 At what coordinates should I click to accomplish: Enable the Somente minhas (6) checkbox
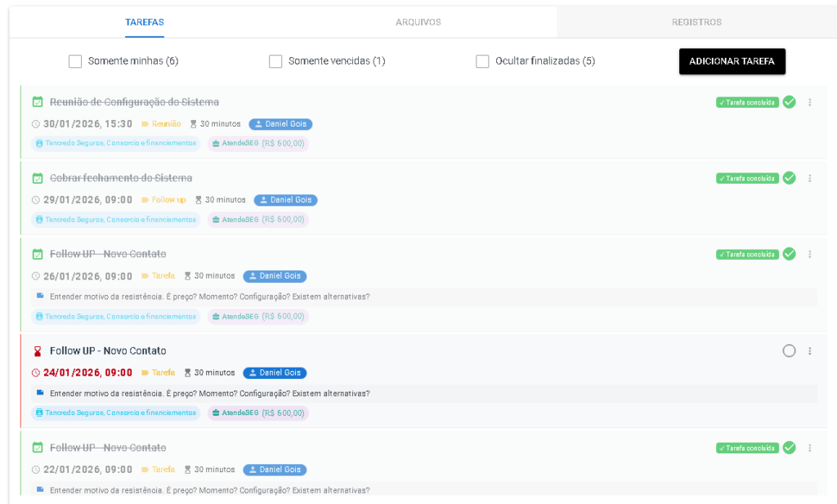(x=75, y=61)
